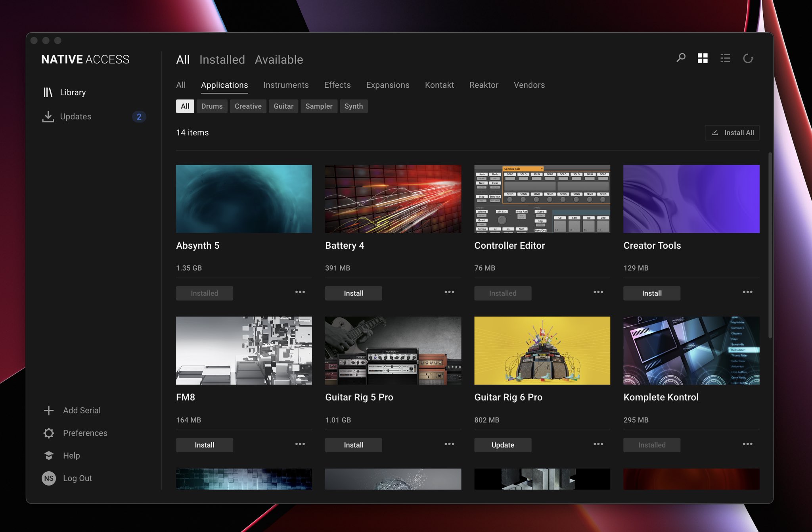The width and height of the screenshot is (812, 532).
Task: Click the Add Serial plus icon
Action: [x=48, y=410]
